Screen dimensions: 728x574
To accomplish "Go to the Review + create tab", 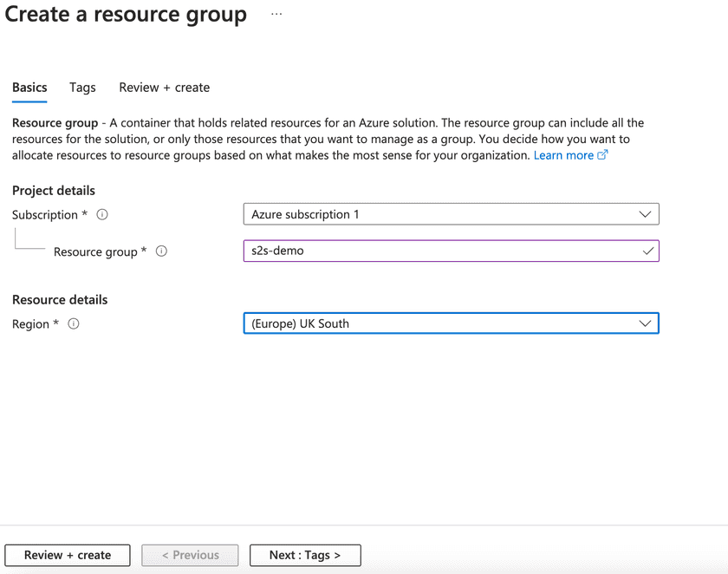I will coord(164,88).
